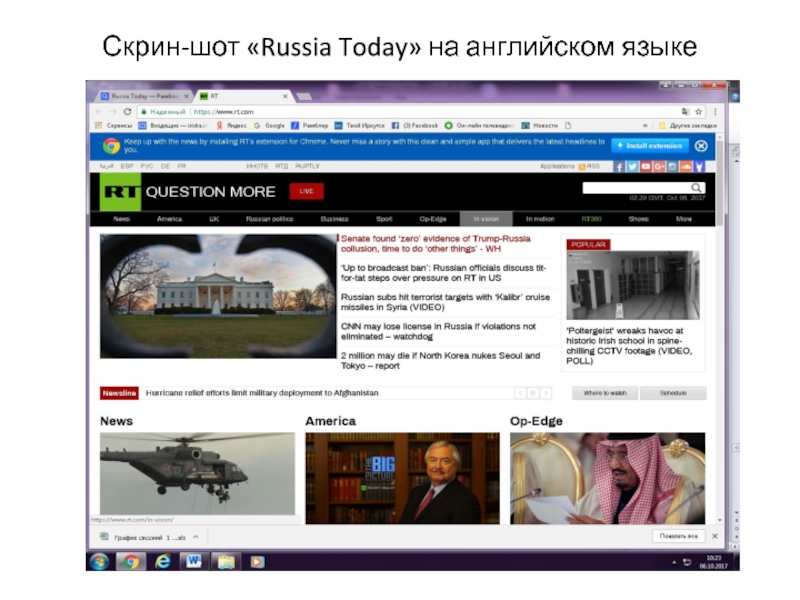Open the Op-Edge nav menu item
The image size is (800, 600).
433,219
